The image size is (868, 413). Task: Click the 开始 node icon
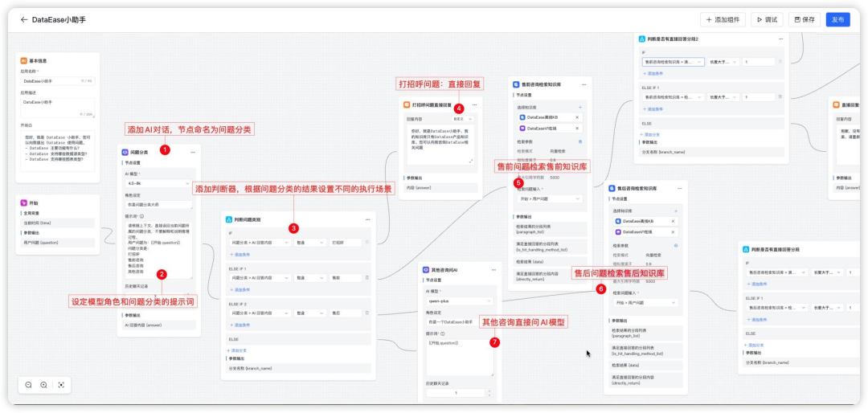[x=24, y=203]
